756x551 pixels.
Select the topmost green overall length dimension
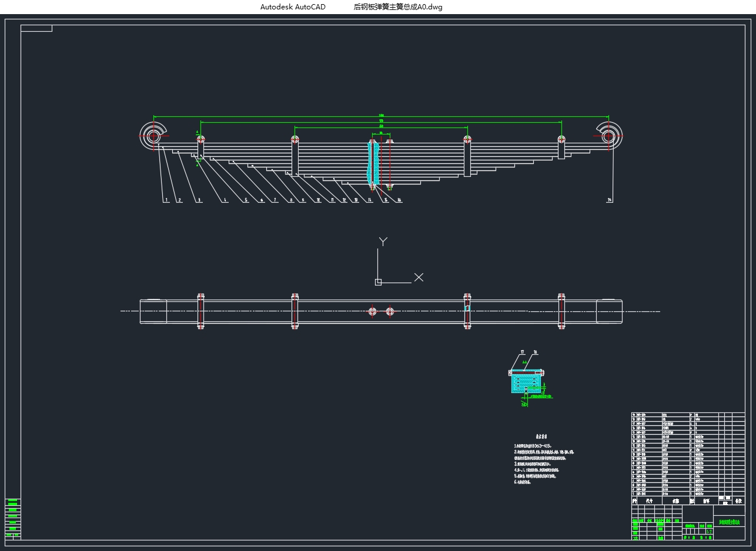coord(381,116)
